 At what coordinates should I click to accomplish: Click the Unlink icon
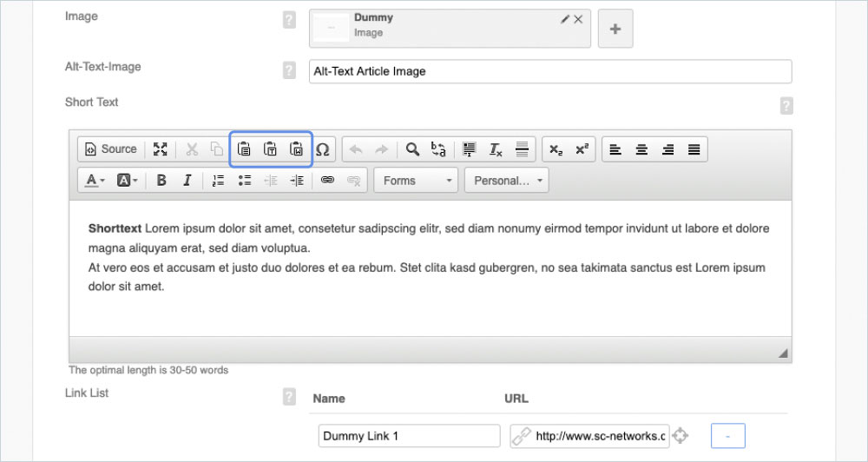tap(354, 181)
